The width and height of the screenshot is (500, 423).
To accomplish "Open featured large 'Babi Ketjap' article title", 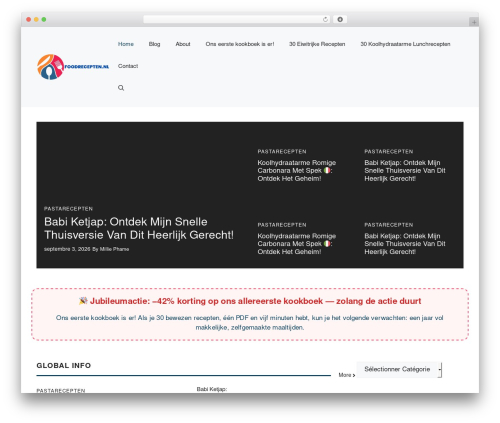I will pyautogui.click(x=139, y=228).
